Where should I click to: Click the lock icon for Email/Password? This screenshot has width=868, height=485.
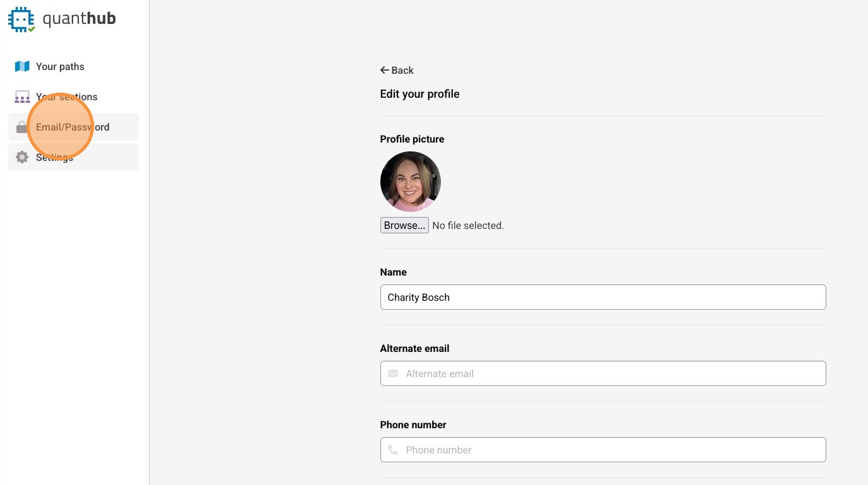[x=21, y=127]
